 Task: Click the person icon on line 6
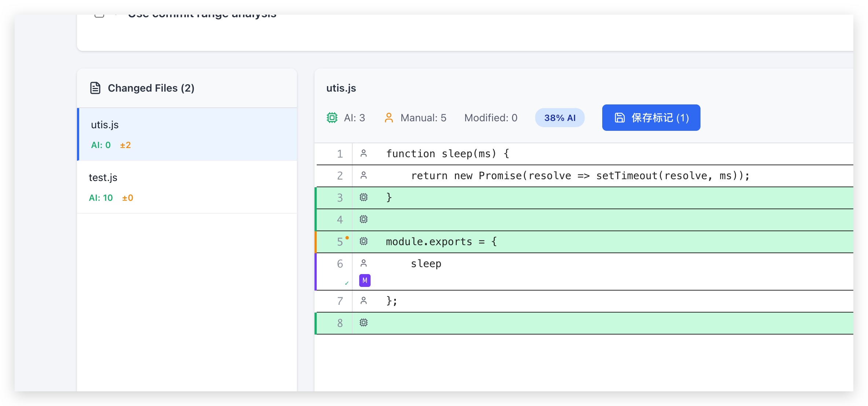[x=363, y=263]
